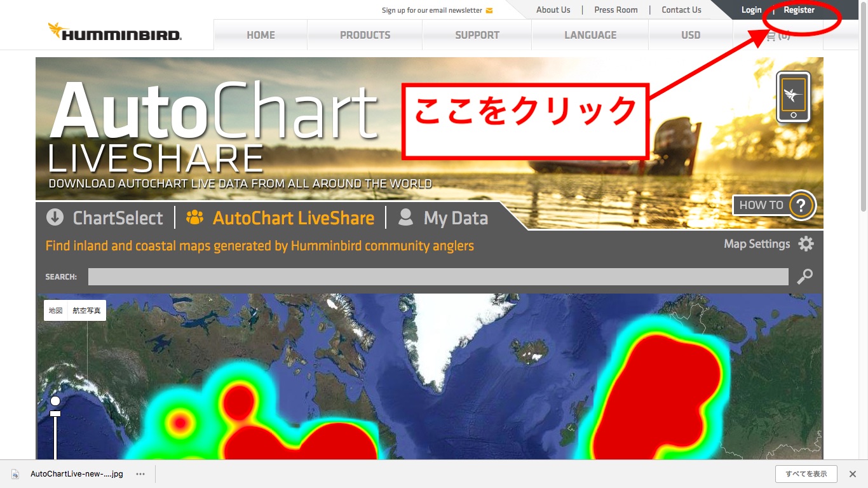Click Sign up for our email newsletter
The image size is (868, 488).
(x=431, y=10)
